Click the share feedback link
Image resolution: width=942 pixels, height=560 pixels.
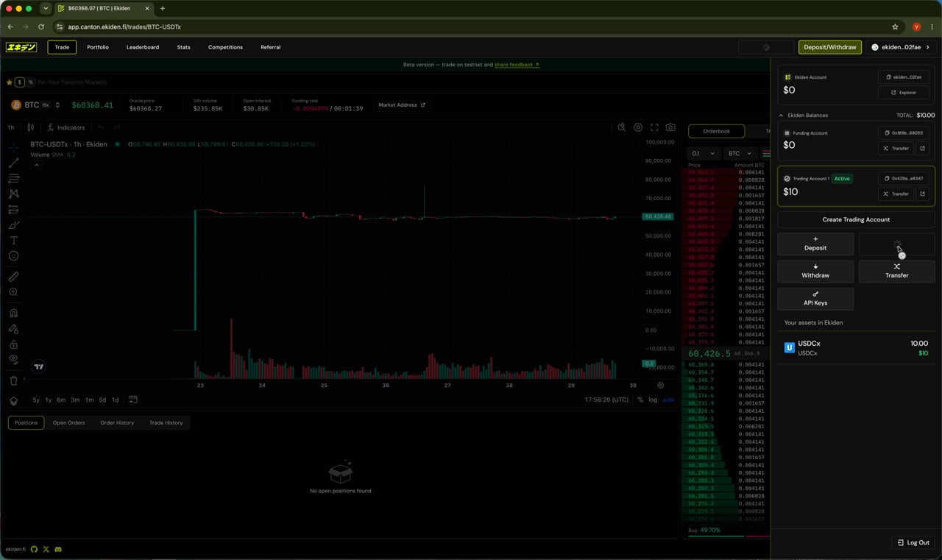tap(517, 65)
